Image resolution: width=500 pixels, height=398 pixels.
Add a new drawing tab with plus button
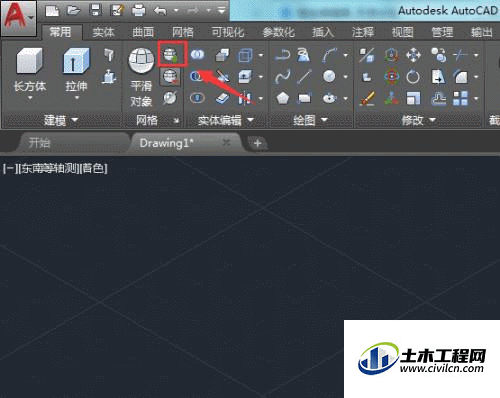[x=257, y=143]
